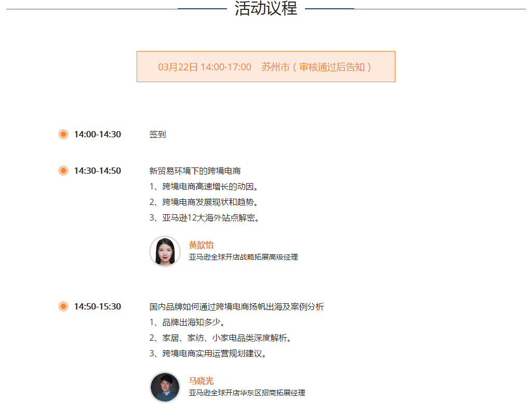Image resolution: width=532 pixels, height=413 pixels.
Task: Click the speaker name 黄歆怡
Action: [x=201, y=245]
